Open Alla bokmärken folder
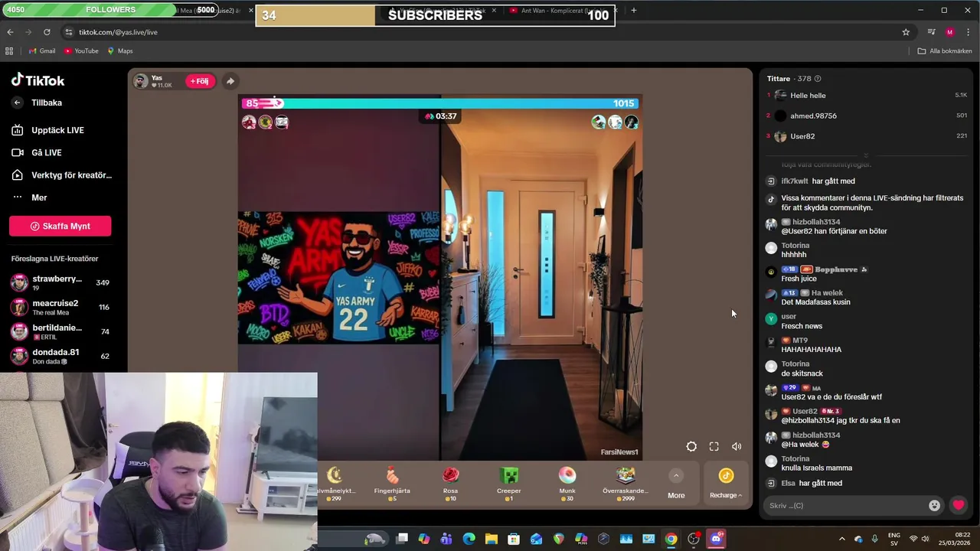980x551 pixels. coord(945,51)
